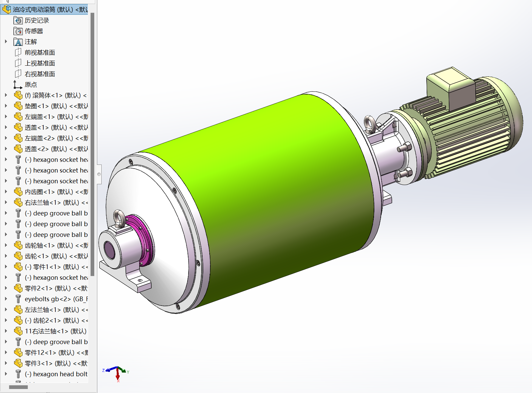Select the 原点 origin icon

pos(18,85)
